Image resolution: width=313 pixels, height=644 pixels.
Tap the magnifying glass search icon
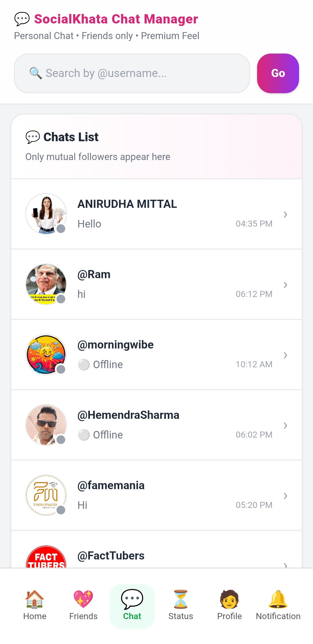(x=36, y=73)
